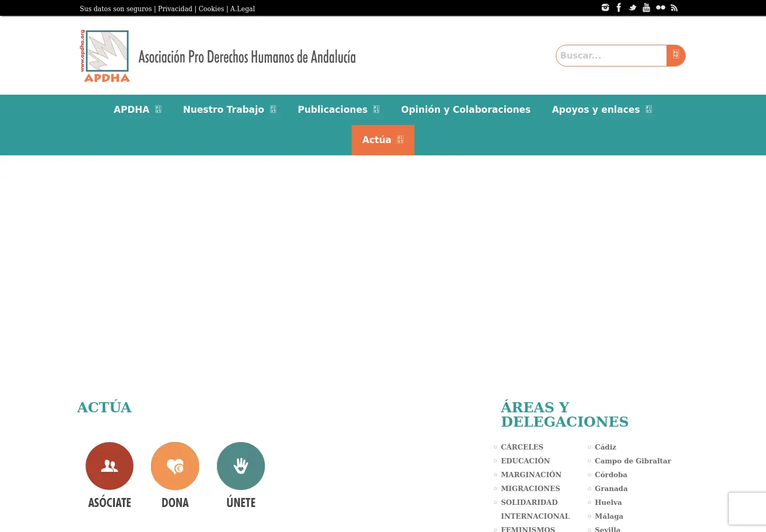Click the red Asóciate circle icon
The height and width of the screenshot is (532, 766).
(x=110, y=466)
